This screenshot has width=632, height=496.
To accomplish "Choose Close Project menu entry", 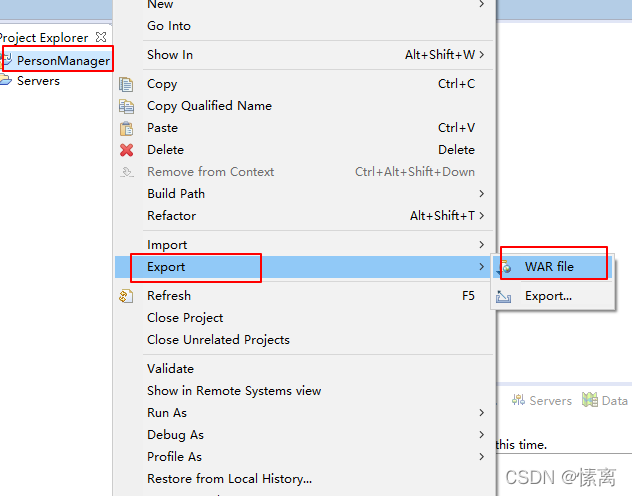I will click(x=304, y=318).
